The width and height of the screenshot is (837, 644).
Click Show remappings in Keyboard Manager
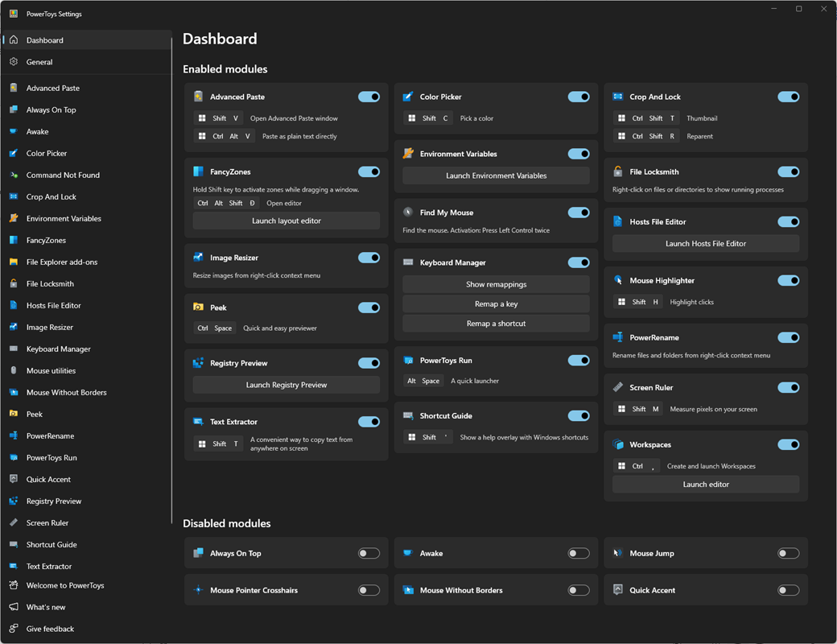click(496, 285)
